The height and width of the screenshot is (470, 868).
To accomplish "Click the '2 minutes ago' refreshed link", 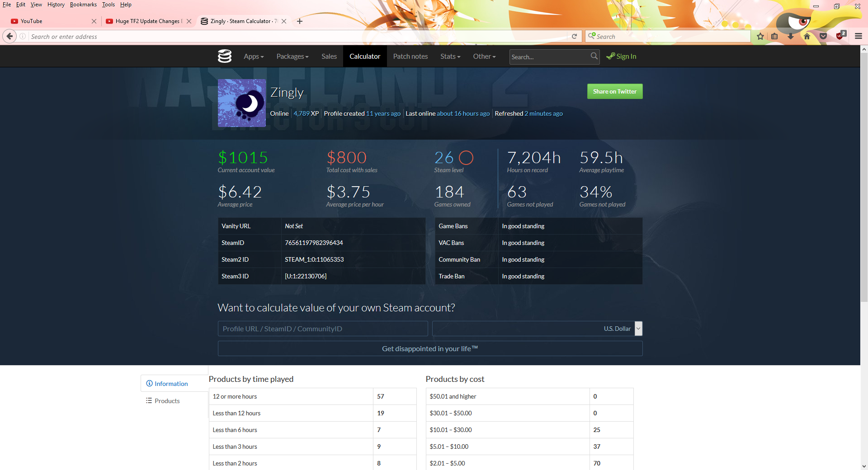I will pyautogui.click(x=543, y=113).
